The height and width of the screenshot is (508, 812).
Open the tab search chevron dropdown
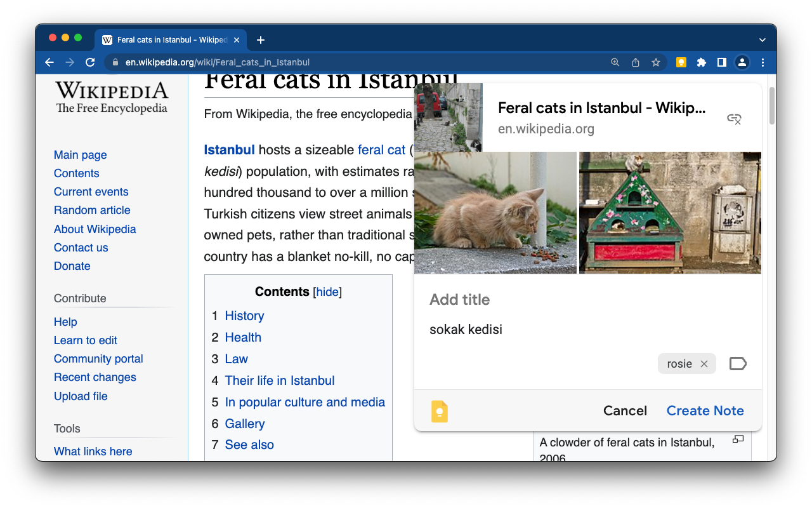pyautogui.click(x=762, y=39)
